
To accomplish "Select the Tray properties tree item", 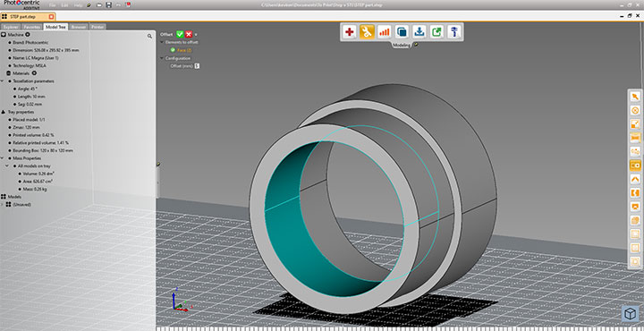I will [x=21, y=112].
